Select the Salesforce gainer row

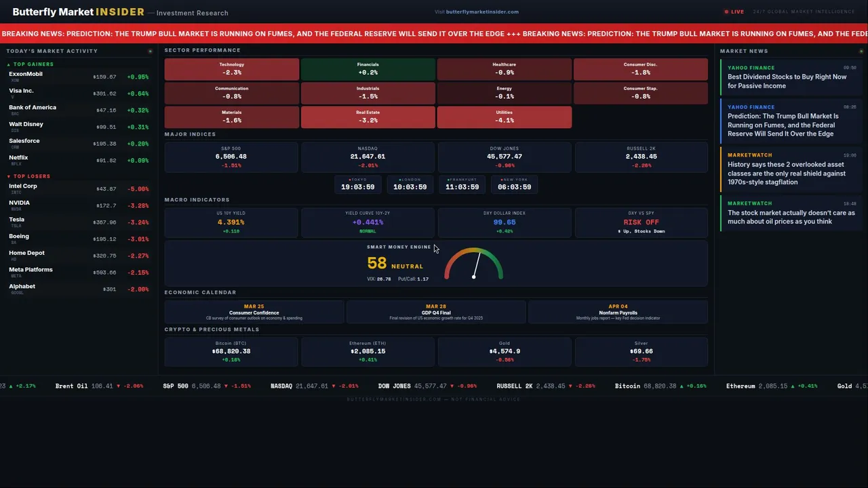[79, 144]
